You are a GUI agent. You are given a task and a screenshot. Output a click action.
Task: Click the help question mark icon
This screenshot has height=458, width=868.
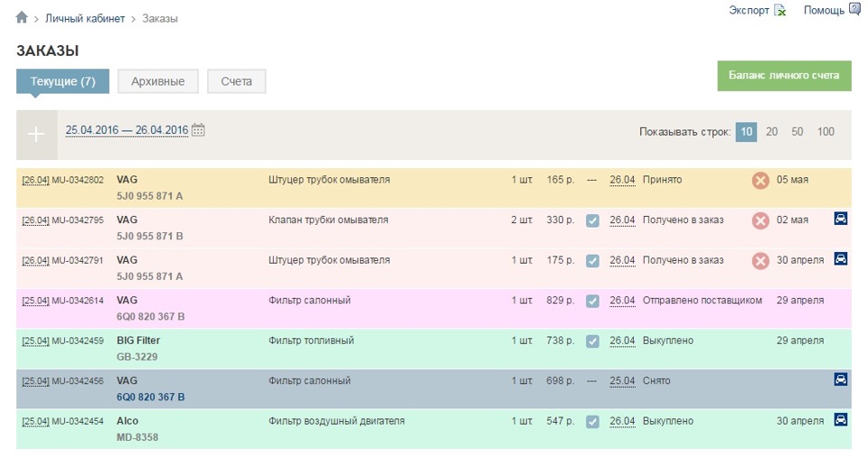854,10
